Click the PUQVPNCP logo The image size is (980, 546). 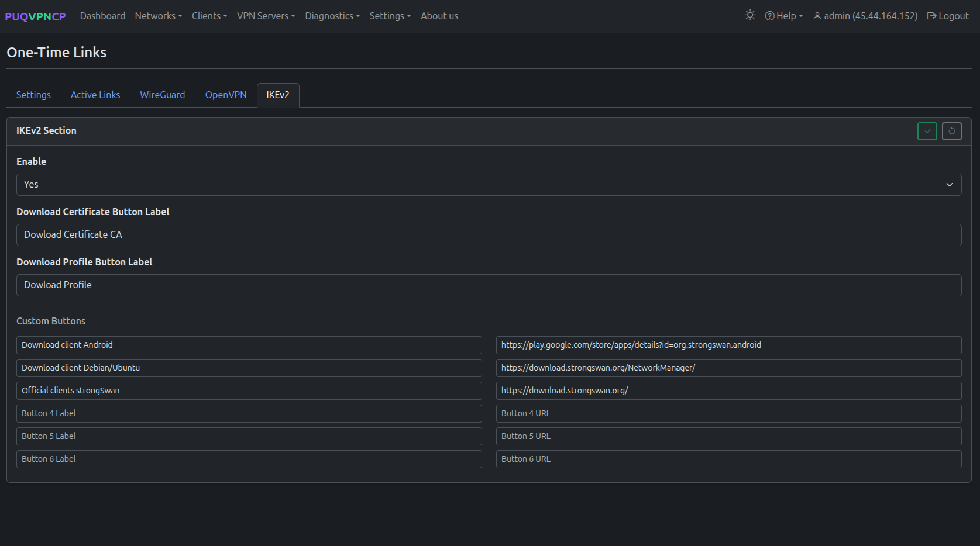pyautogui.click(x=35, y=16)
